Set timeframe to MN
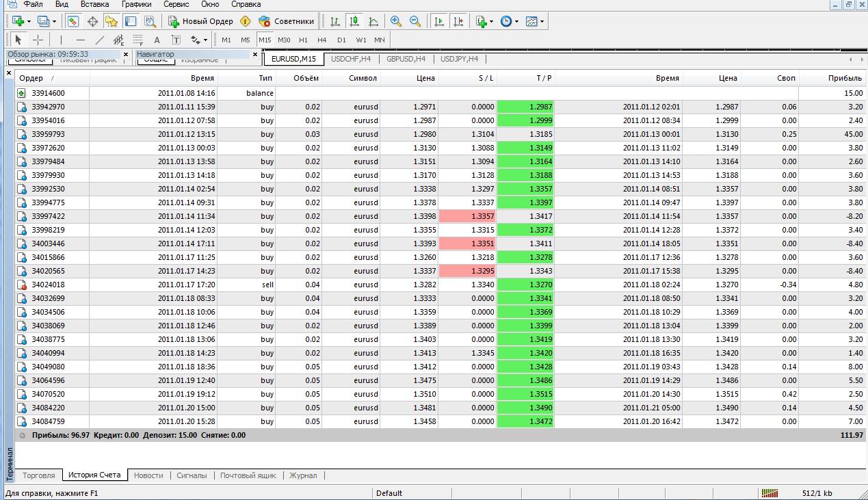868x500 pixels. coord(380,40)
